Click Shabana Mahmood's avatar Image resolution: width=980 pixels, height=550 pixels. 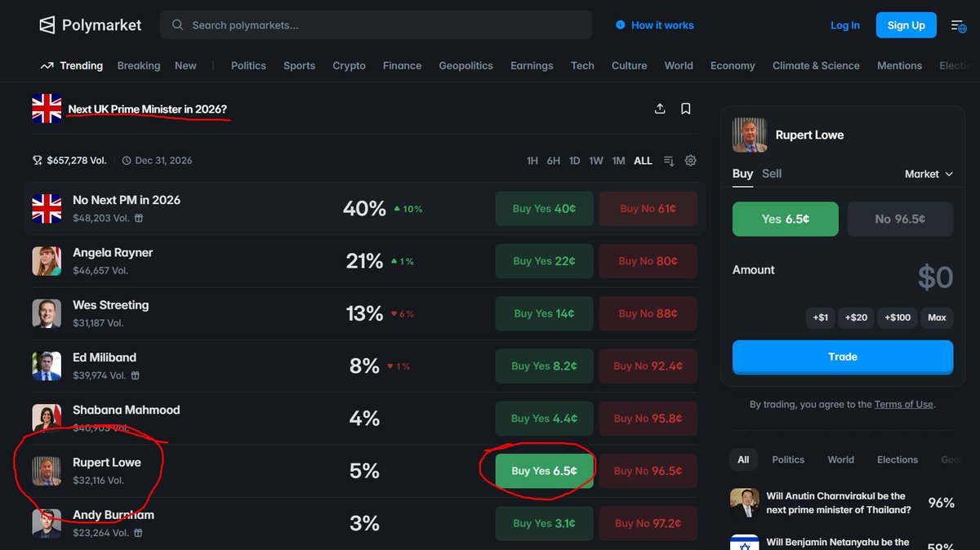pyautogui.click(x=47, y=418)
